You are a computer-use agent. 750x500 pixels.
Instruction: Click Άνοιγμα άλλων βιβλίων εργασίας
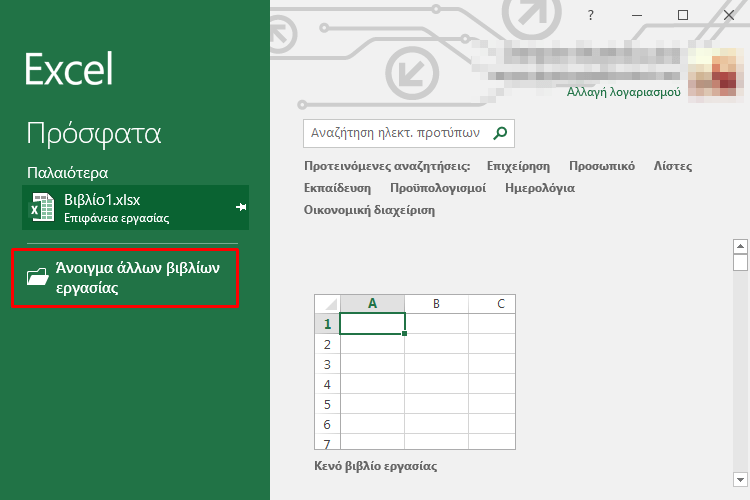coord(125,278)
